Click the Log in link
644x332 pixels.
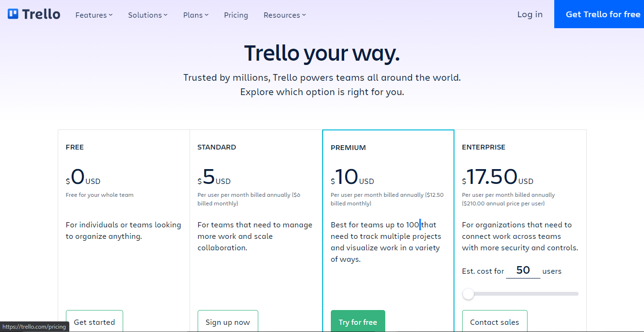pyautogui.click(x=530, y=14)
